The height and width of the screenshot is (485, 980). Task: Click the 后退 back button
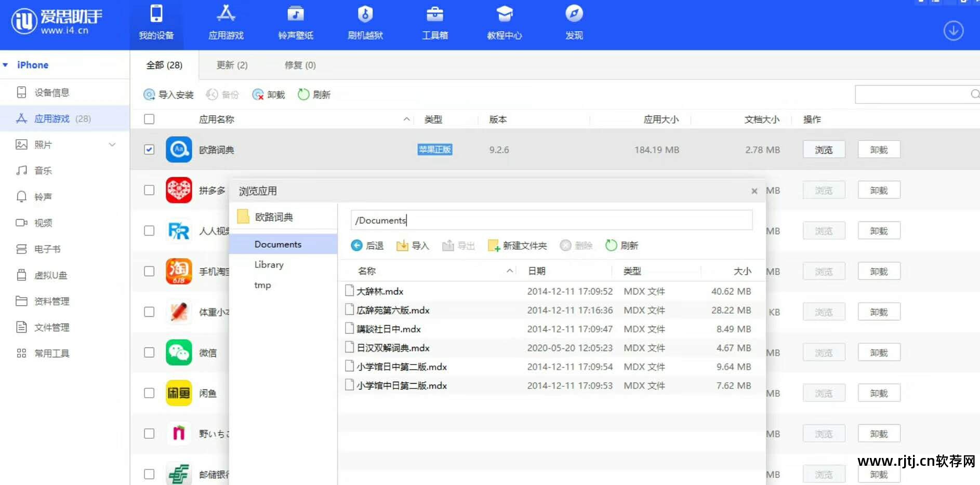click(x=367, y=246)
